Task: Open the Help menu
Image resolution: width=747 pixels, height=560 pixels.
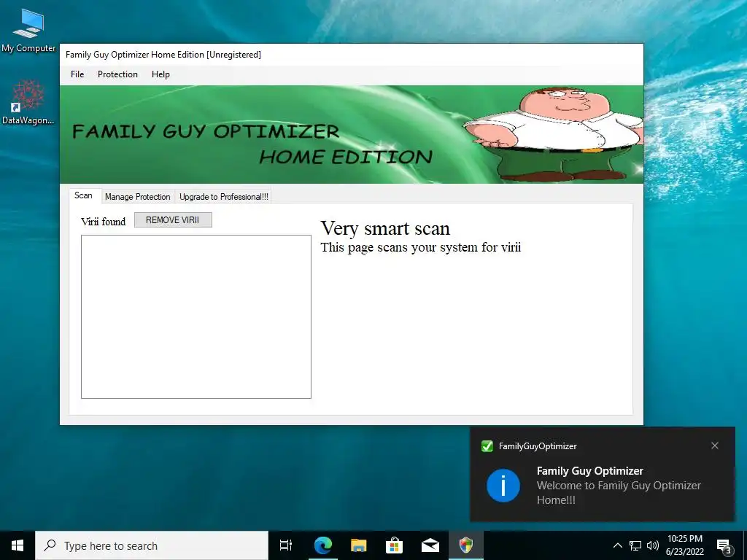Action: pyautogui.click(x=160, y=74)
